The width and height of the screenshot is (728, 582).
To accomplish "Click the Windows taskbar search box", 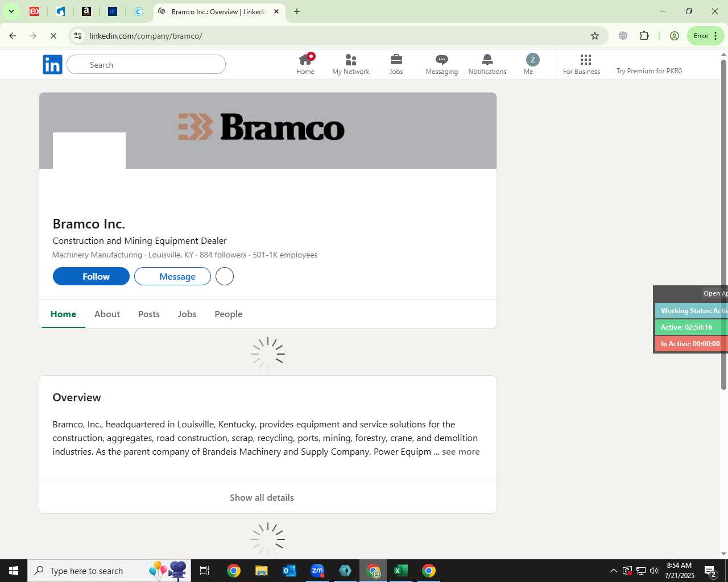I will (109, 571).
